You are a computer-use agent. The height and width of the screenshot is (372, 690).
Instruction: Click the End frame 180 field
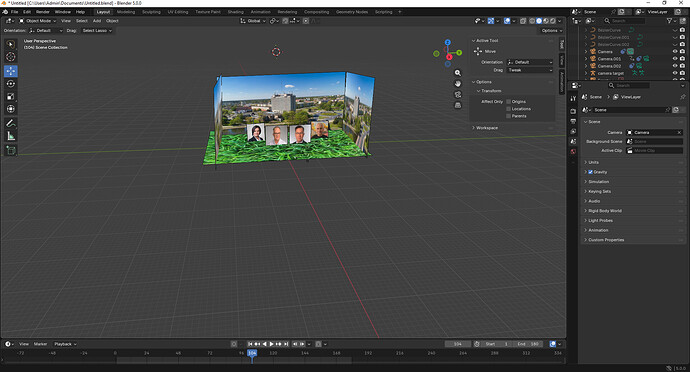[527, 344]
